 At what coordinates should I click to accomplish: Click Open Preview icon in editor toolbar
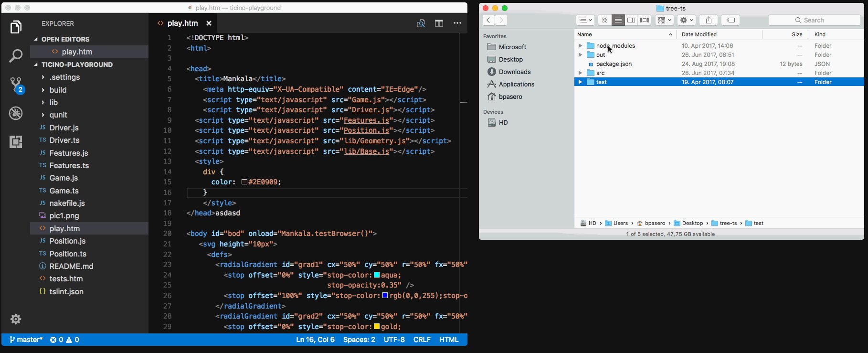[x=421, y=23]
